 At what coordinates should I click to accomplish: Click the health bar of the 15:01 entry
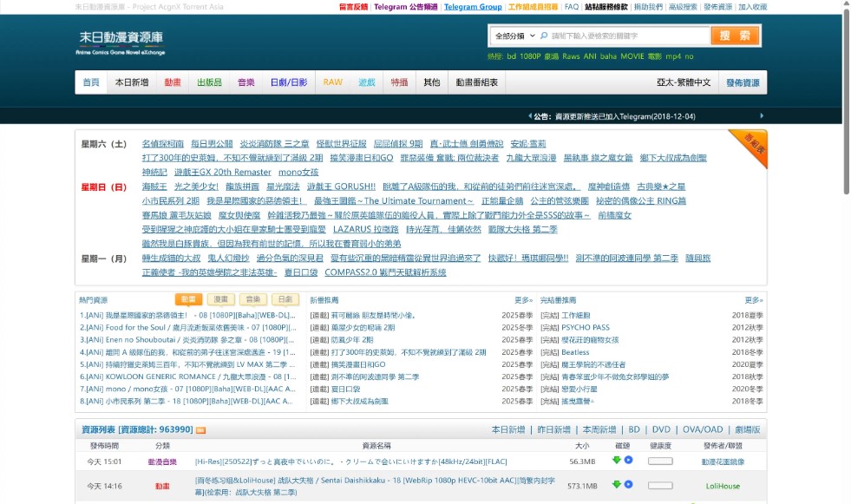coord(660,461)
